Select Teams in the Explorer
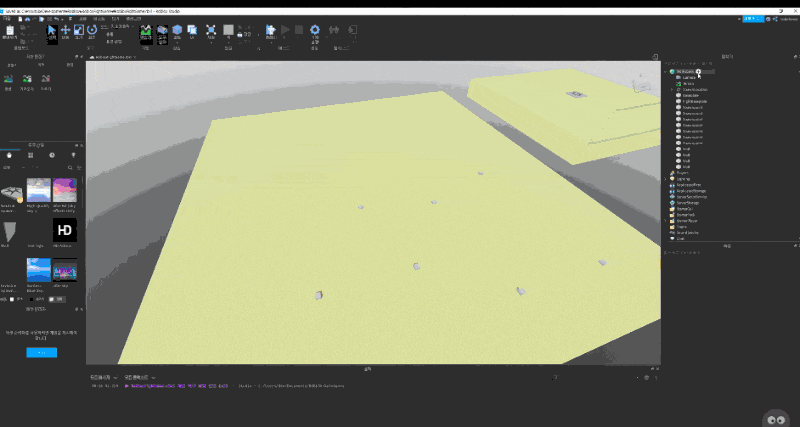The image size is (800, 427). tap(681, 227)
